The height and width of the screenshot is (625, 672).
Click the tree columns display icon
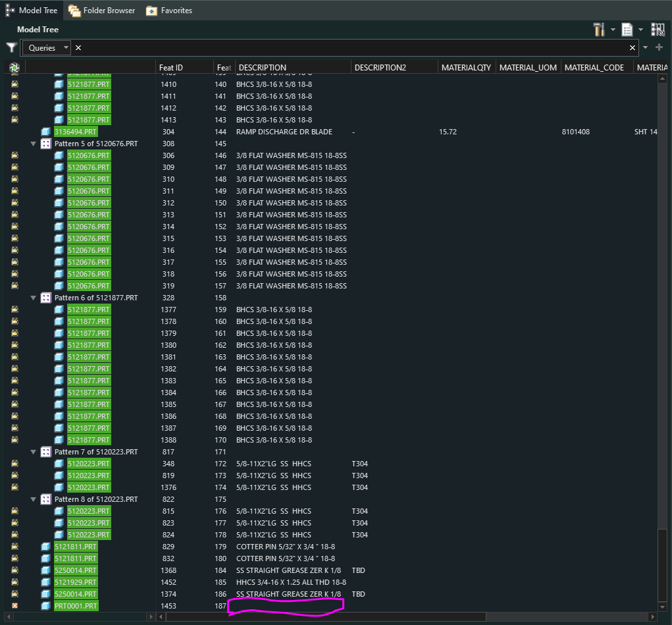pyautogui.click(x=658, y=30)
